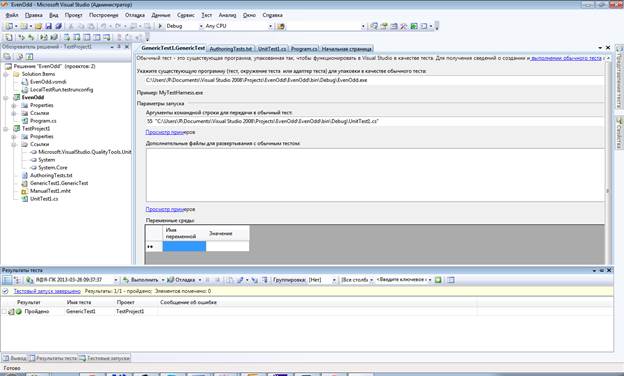Viewport: 624px width, 376px height.
Task: Collapse the TestProject1 node in Solution Explorer
Action: point(6,129)
